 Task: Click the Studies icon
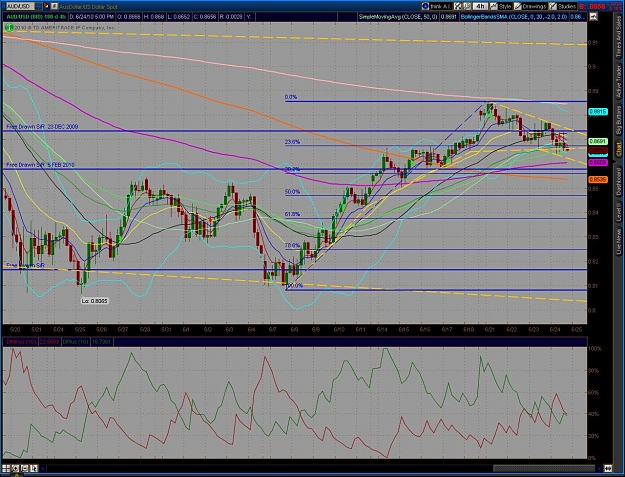tap(553, 6)
